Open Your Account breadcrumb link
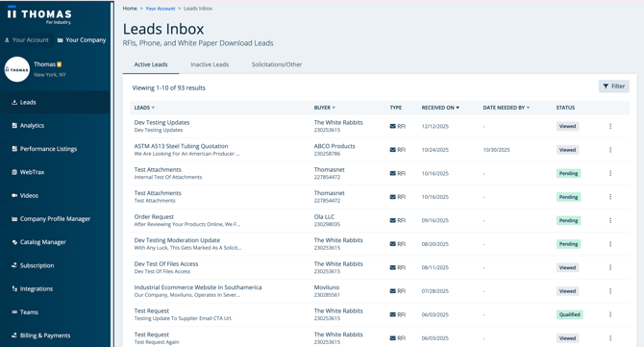 (161, 9)
